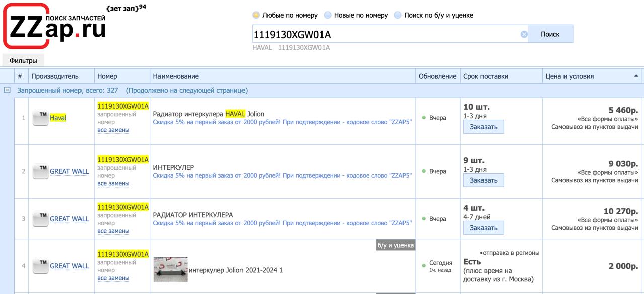Open the discount promo link in the Haval row
This screenshot has width=644, height=294.
tap(282, 122)
